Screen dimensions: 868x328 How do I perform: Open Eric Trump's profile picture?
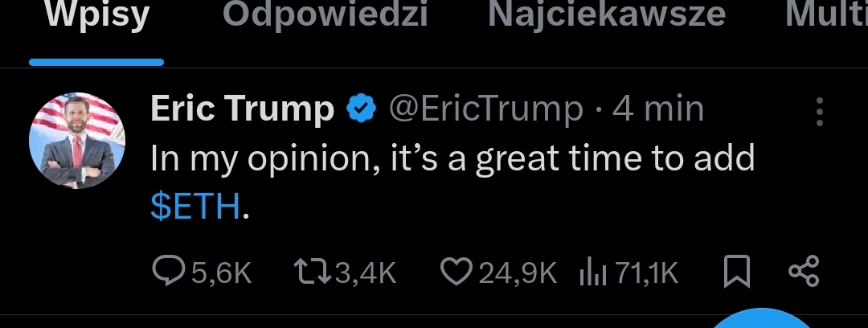tap(77, 140)
